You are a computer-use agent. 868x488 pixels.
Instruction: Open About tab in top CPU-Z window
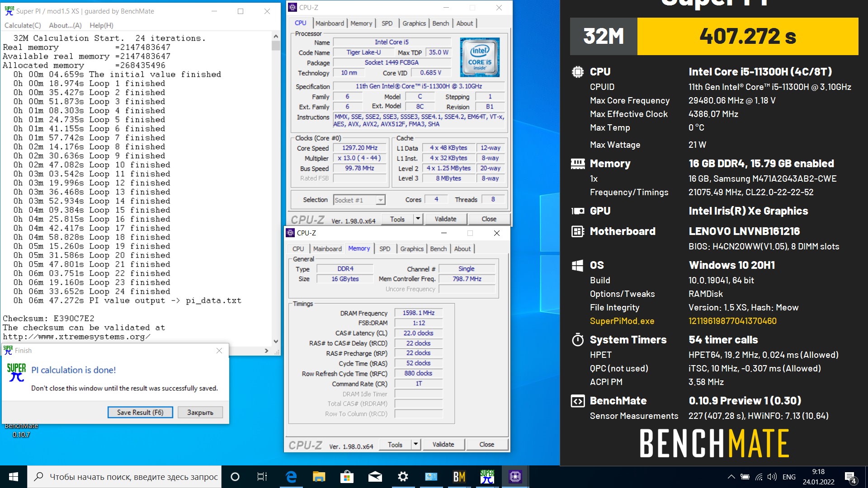click(x=465, y=23)
